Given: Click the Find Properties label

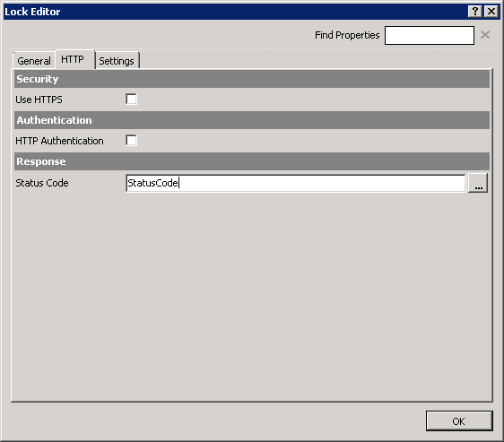Looking at the screenshot, I should tap(347, 35).
